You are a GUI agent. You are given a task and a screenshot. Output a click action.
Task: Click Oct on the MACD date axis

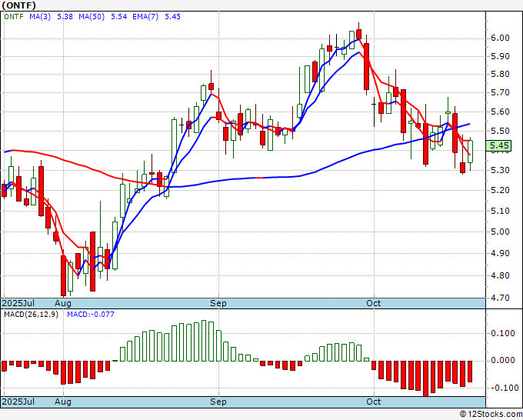click(374, 402)
